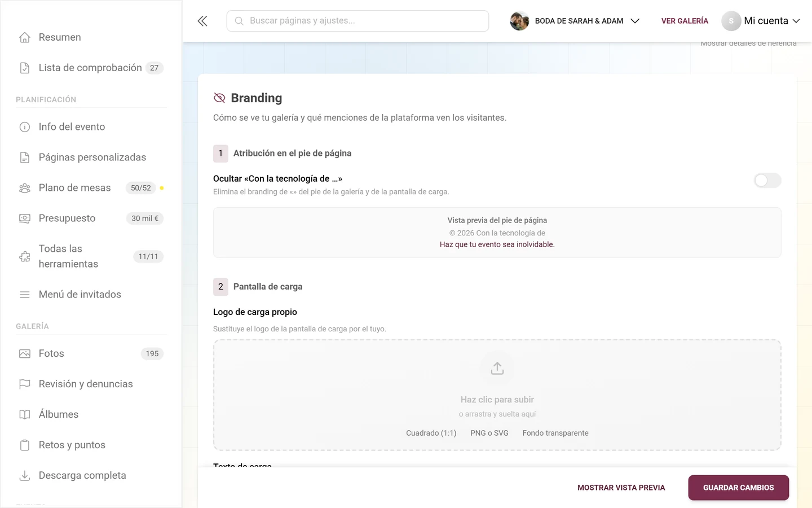Image resolution: width=812 pixels, height=508 pixels.
Task: Click the Mi cuenta avatar circle
Action: 731,21
